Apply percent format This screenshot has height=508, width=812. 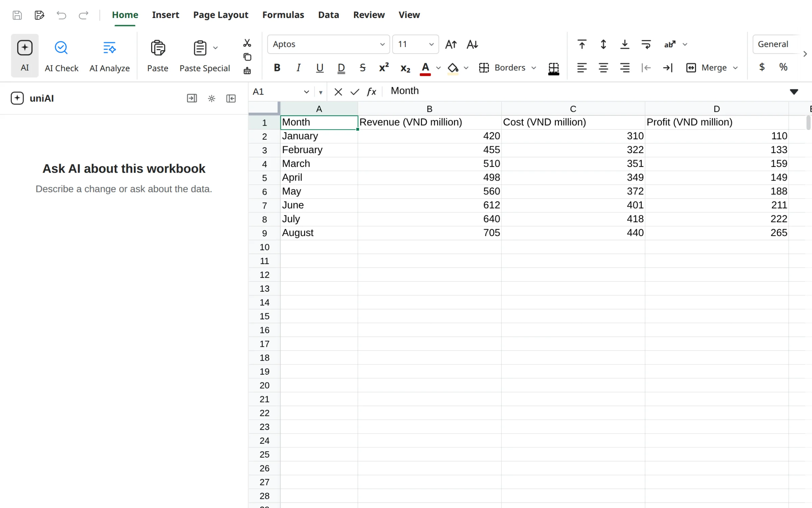(x=783, y=67)
